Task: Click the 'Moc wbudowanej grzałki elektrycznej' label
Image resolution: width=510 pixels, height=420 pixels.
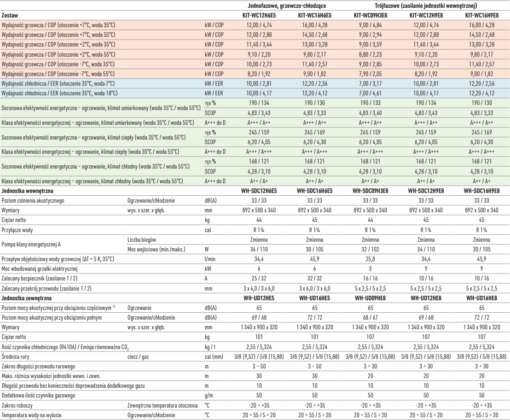Action: coord(40,269)
